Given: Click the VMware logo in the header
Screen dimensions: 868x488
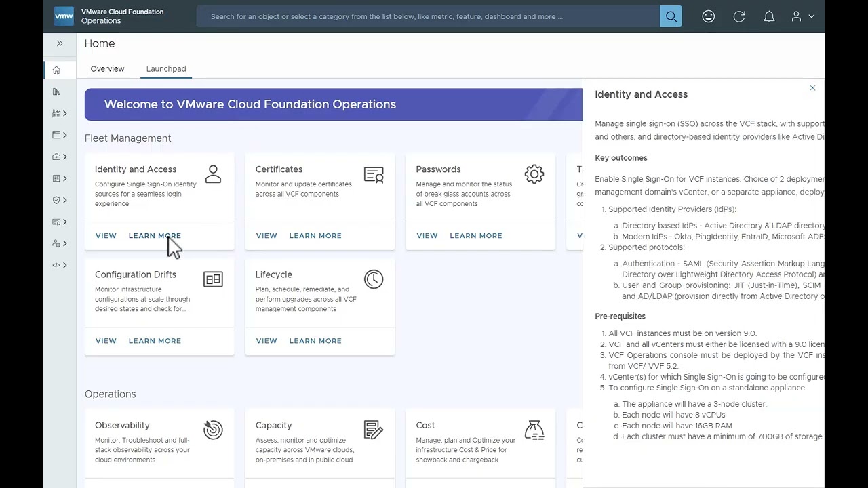Looking at the screenshot, I should tap(64, 16).
